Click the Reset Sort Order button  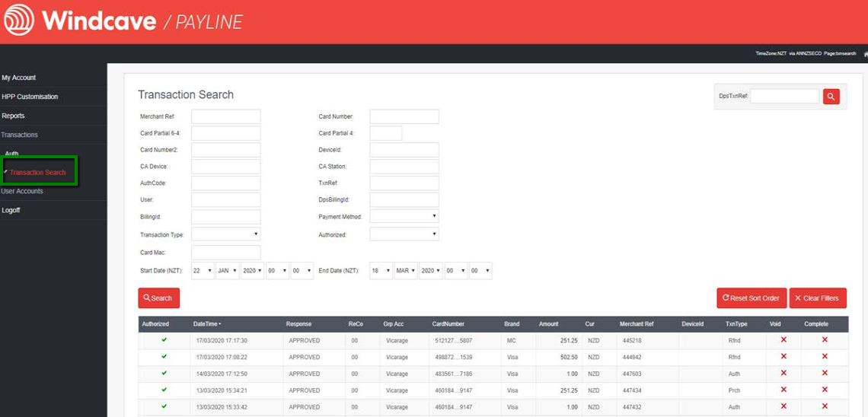(x=752, y=298)
